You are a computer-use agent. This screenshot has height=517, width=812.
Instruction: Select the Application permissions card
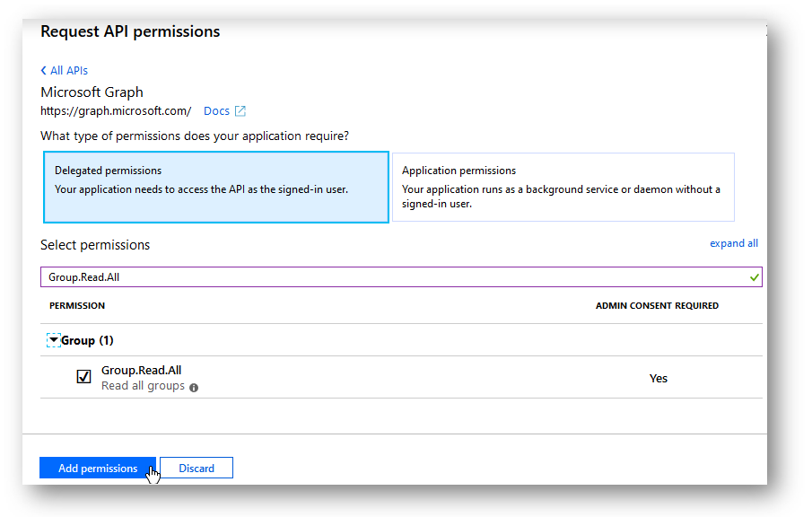563,187
